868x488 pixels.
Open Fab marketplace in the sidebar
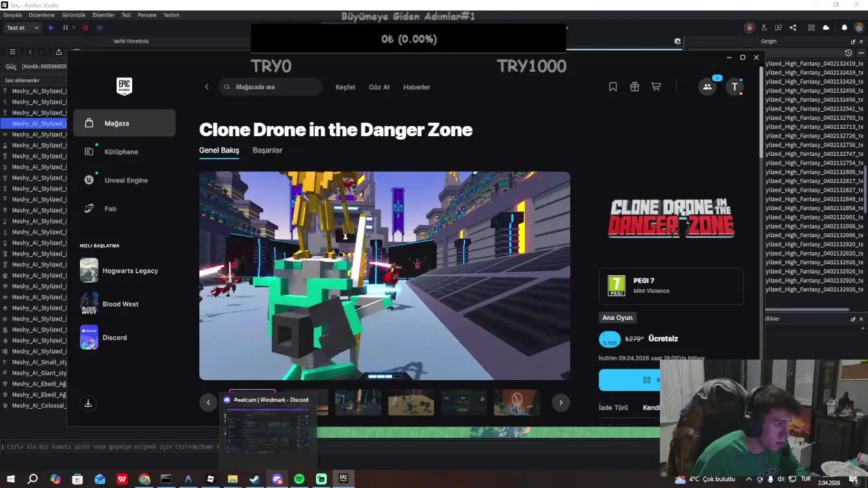pyautogui.click(x=124, y=209)
